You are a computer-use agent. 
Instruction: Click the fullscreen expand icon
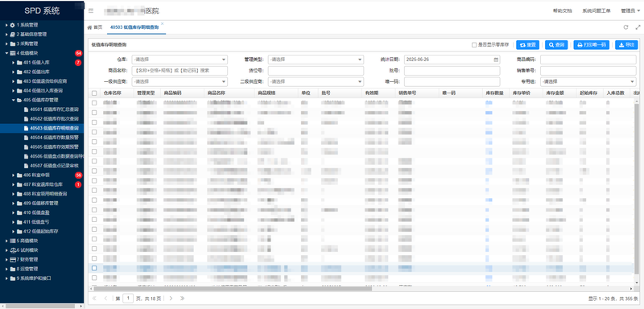pos(638,27)
